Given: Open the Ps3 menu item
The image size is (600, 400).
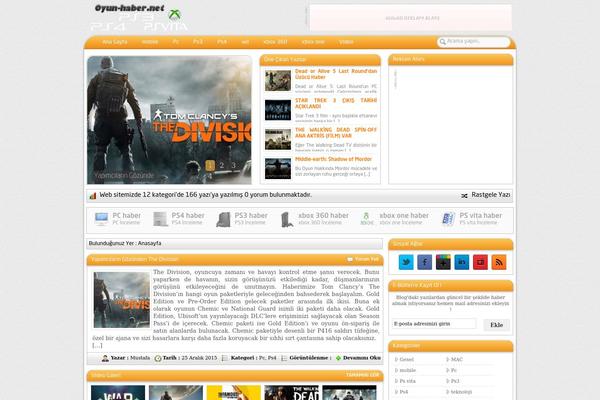Looking at the screenshot, I should 197,42.
